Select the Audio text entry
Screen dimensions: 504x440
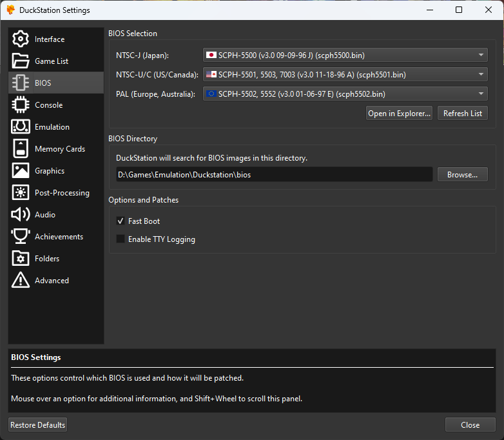coord(45,215)
